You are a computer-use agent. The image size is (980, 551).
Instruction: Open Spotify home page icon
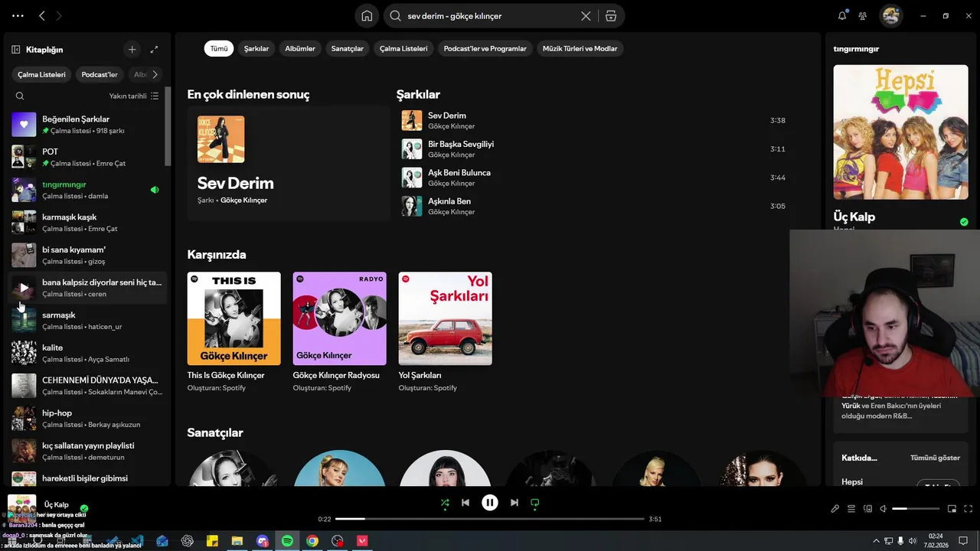(x=367, y=16)
